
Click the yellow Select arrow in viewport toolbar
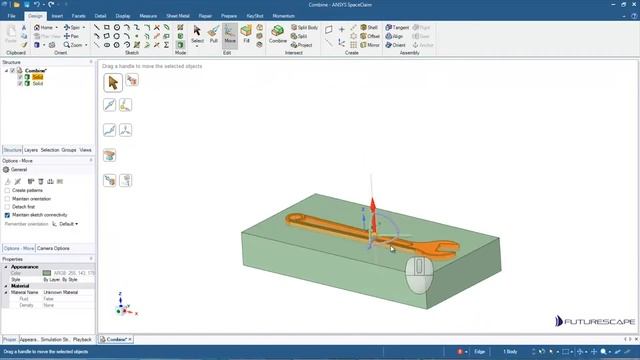pyautogui.click(x=113, y=83)
